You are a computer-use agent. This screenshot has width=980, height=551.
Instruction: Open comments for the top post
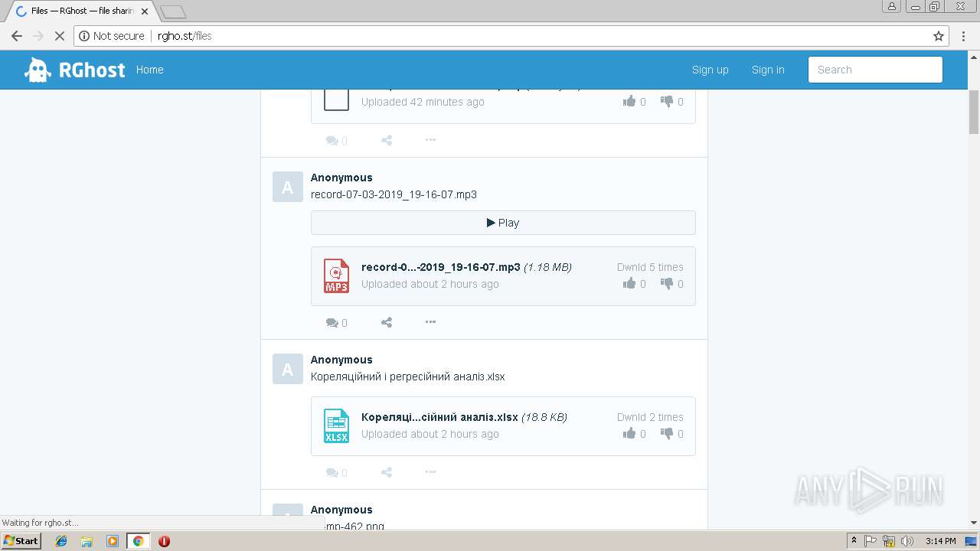(336, 141)
